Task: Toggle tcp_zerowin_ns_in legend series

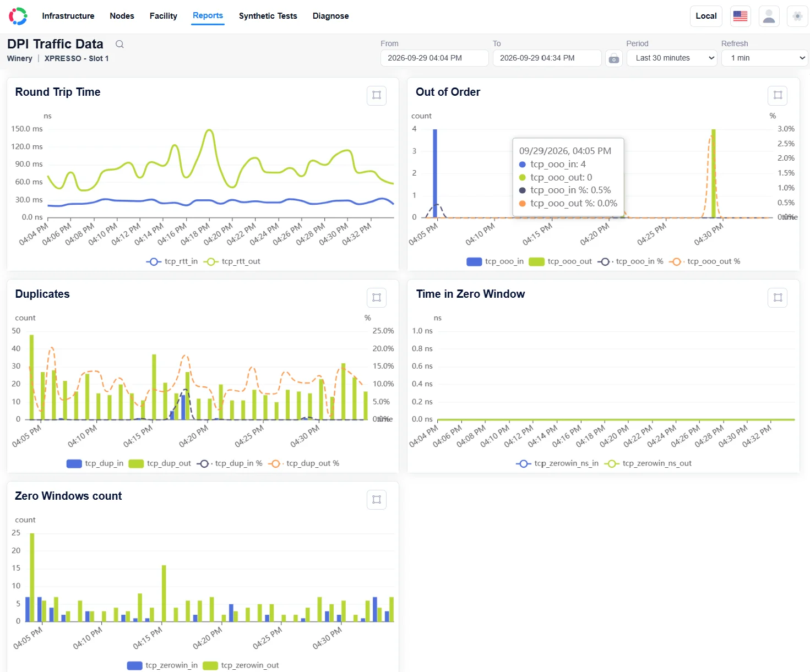Action: [x=557, y=463]
